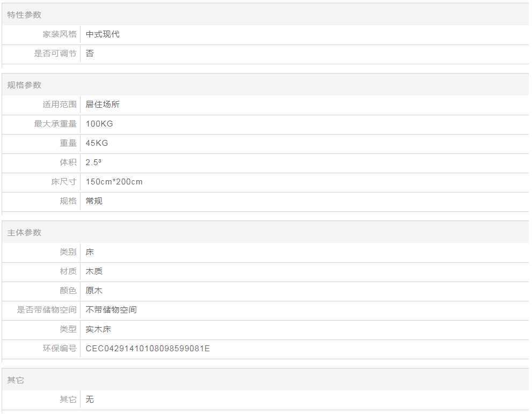Select the 实木床 type value

[x=98, y=329]
